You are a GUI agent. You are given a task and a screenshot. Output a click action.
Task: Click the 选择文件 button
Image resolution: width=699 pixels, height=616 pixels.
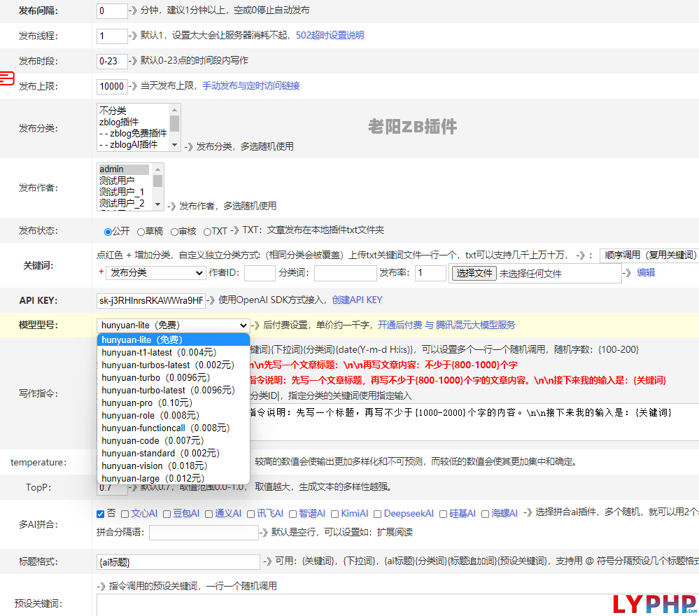pyautogui.click(x=474, y=273)
